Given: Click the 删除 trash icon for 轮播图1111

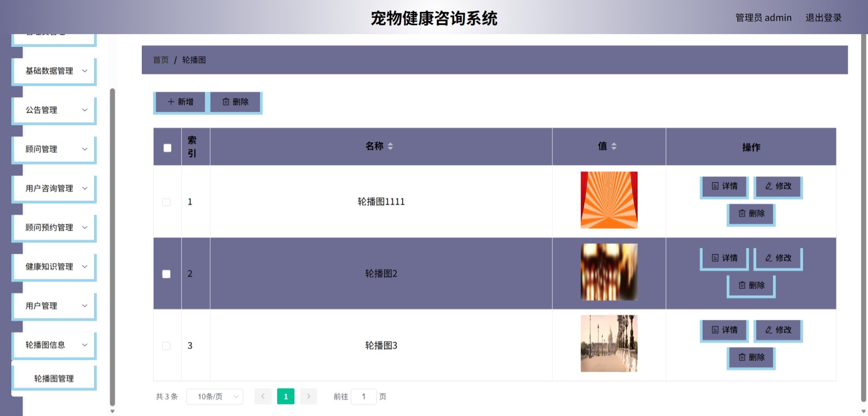Looking at the screenshot, I should pos(742,213).
